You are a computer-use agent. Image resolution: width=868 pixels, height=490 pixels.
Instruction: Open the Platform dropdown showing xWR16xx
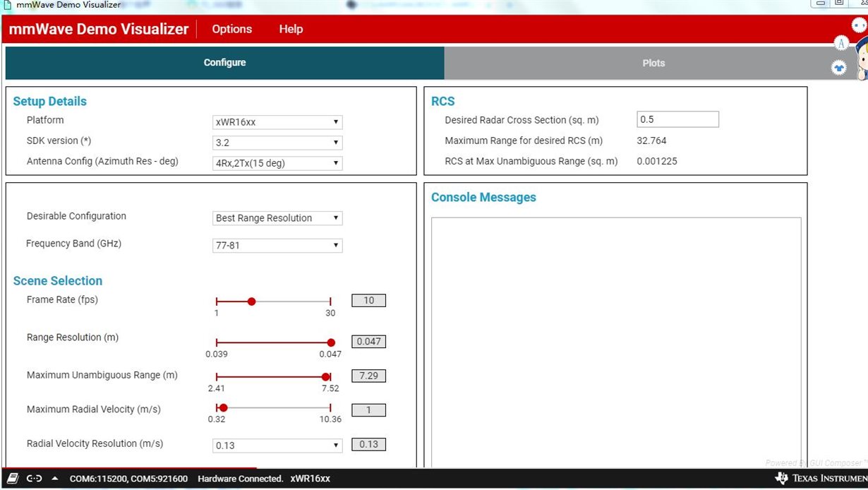point(277,122)
